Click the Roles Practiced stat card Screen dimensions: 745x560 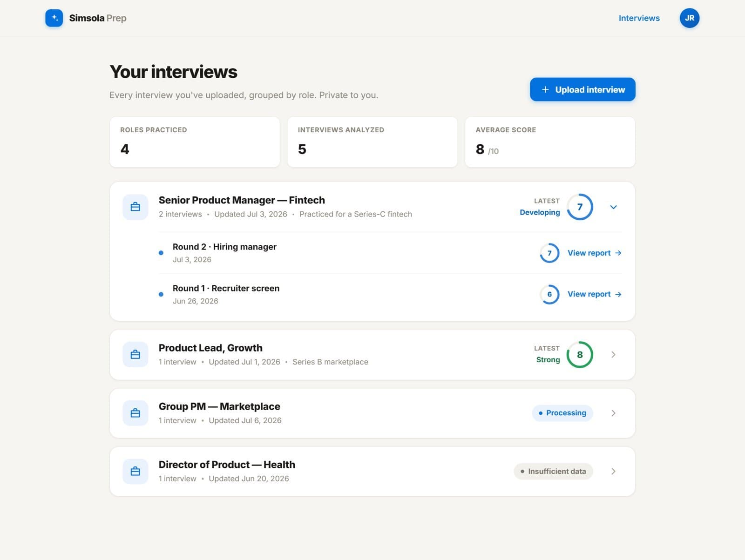195,142
